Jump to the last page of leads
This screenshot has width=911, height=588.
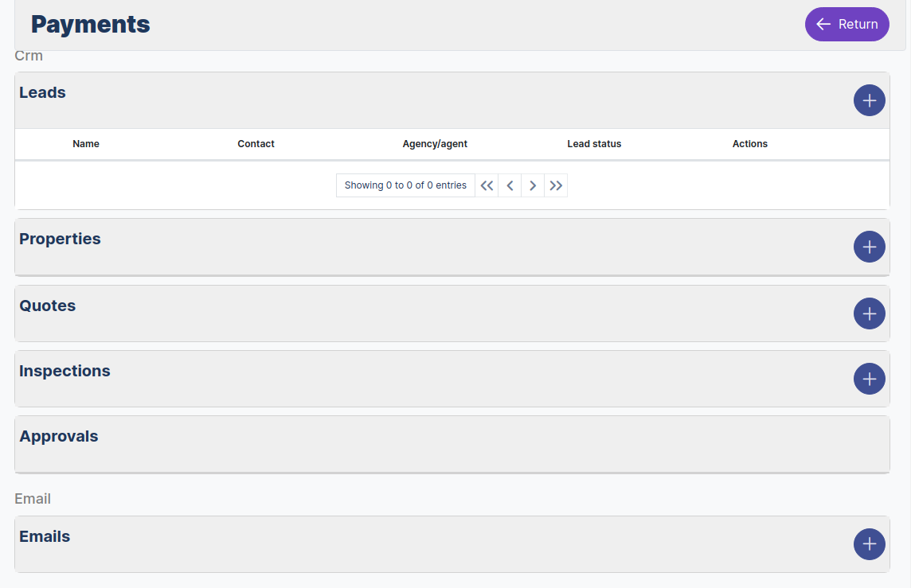point(555,185)
